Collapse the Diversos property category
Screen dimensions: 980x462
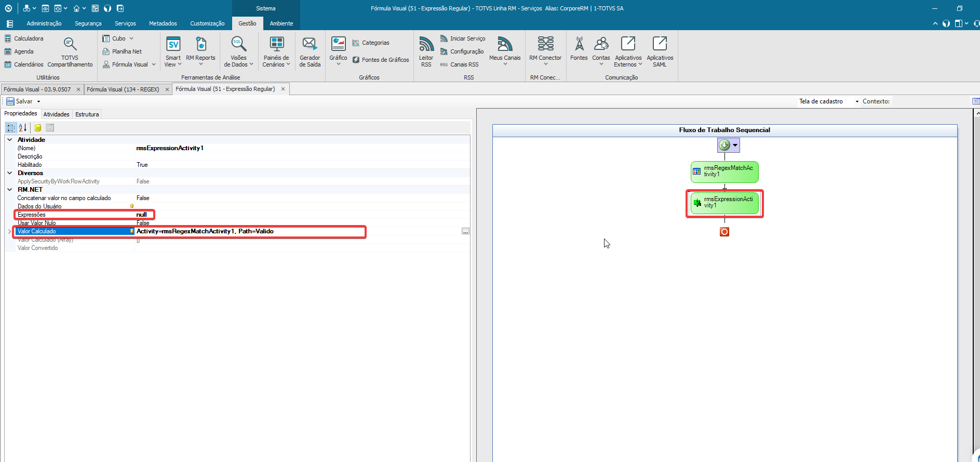(10, 173)
